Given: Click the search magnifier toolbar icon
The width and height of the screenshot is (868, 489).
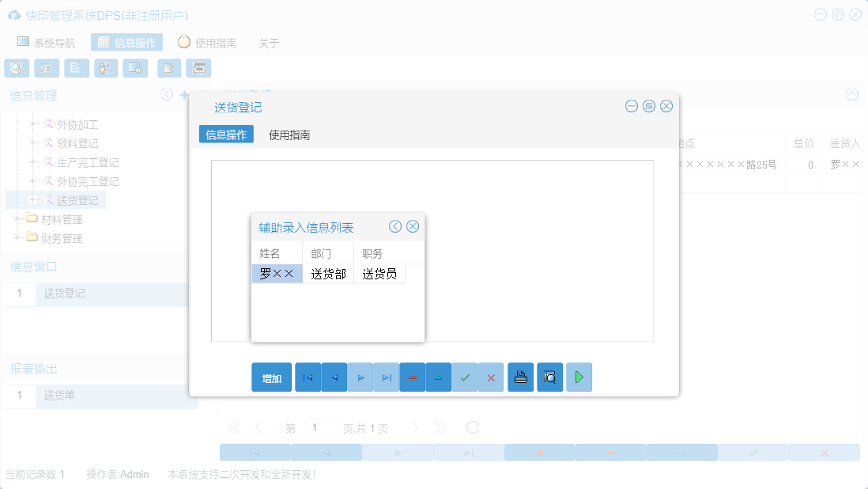Looking at the screenshot, I should [x=17, y=68].
